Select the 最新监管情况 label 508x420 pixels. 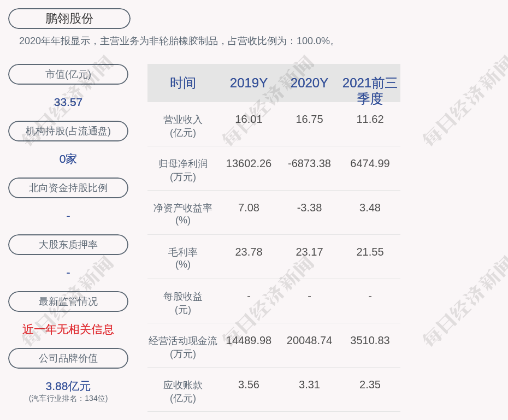[x=68, y=301]
